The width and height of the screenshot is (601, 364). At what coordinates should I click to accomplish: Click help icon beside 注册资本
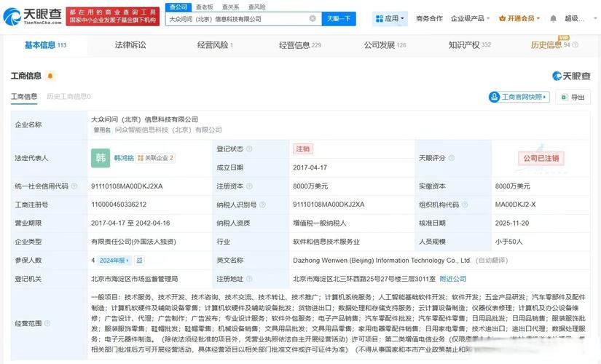click(249, 186)
